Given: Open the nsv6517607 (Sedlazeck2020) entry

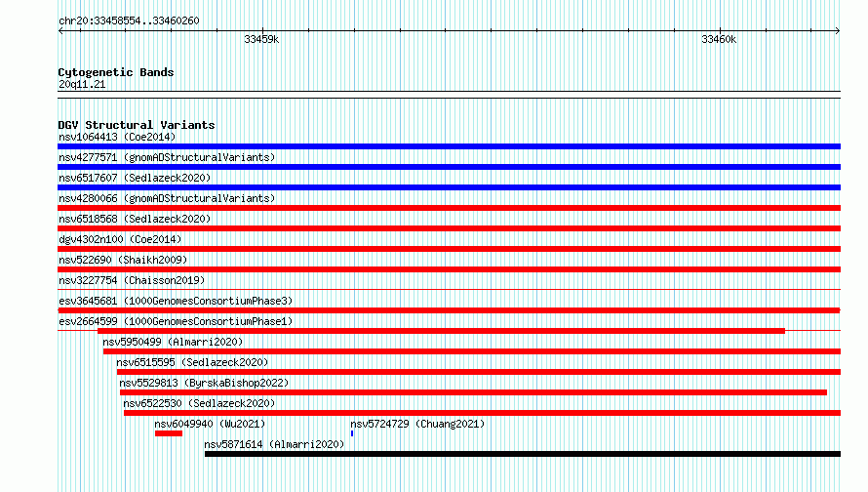Looking at the screenshot, I should [135, 178].
